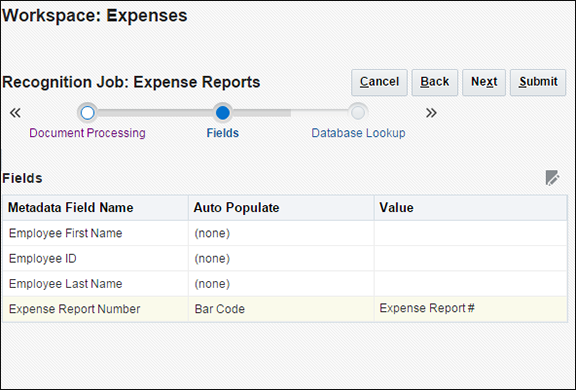Sort by Metadata Field Name column header
576x390 pixels.
pyautogui.click(x=96, y=208)
